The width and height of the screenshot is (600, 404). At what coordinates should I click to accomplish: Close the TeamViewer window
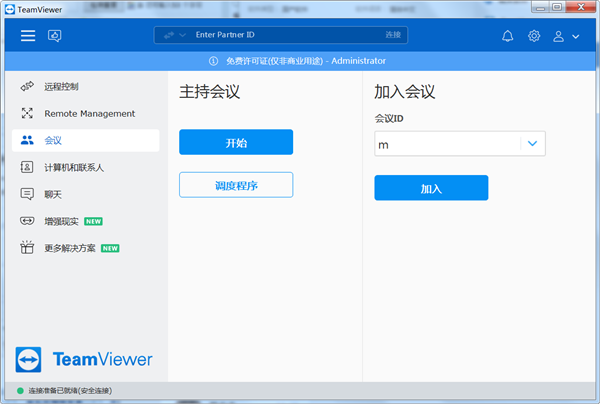(x=581, y=7)
